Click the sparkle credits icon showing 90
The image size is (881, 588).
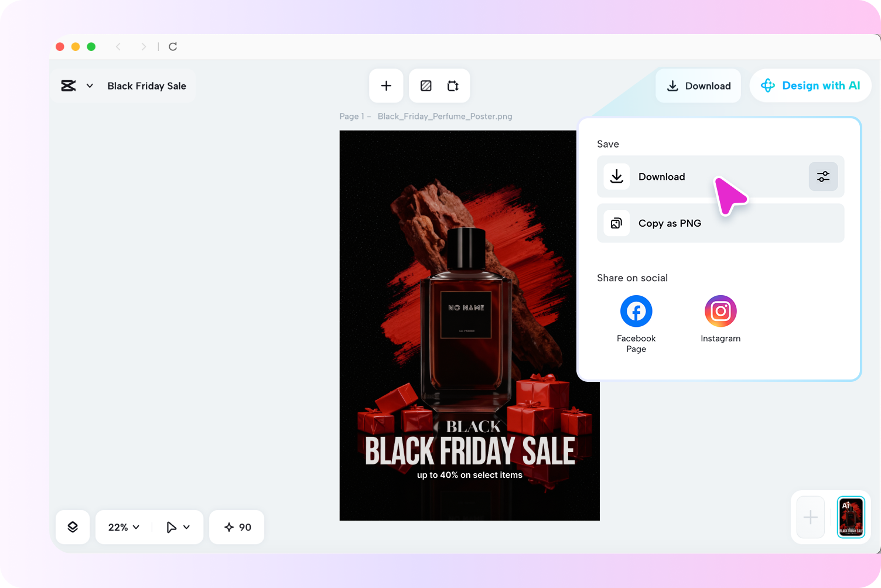coord(236,527)
